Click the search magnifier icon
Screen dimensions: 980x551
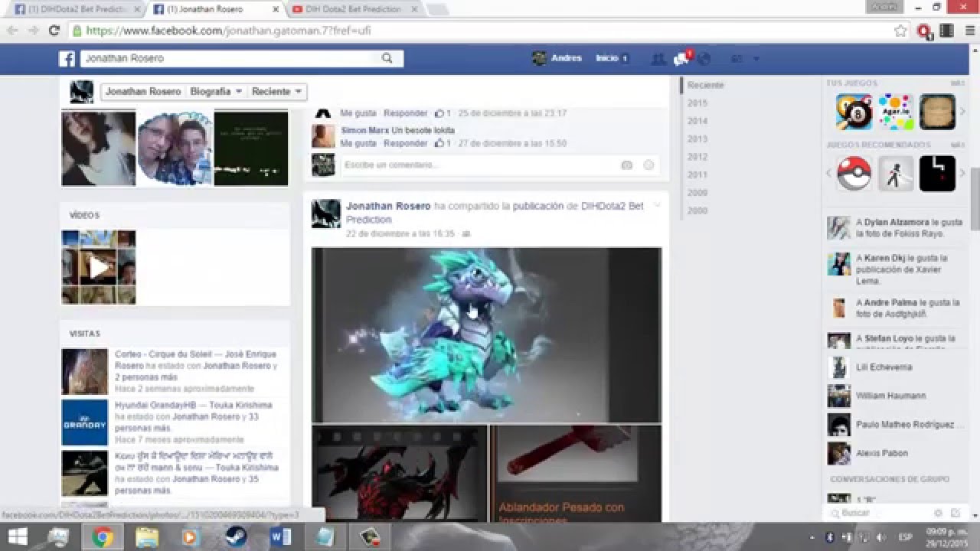point(387,58)
